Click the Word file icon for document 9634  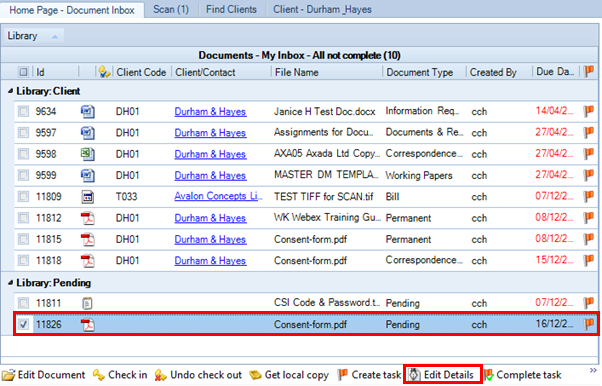pos(88,112)
